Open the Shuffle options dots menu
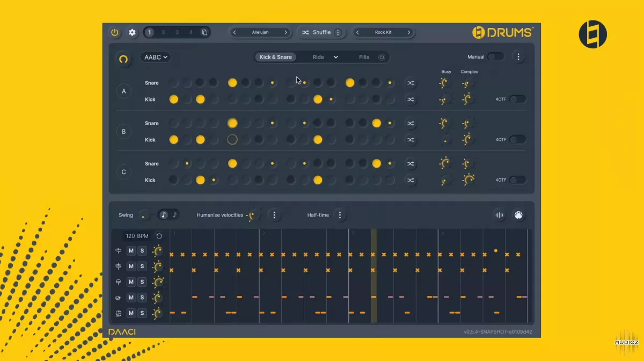Viewport: 644px width, 361px height. [338, 32]
